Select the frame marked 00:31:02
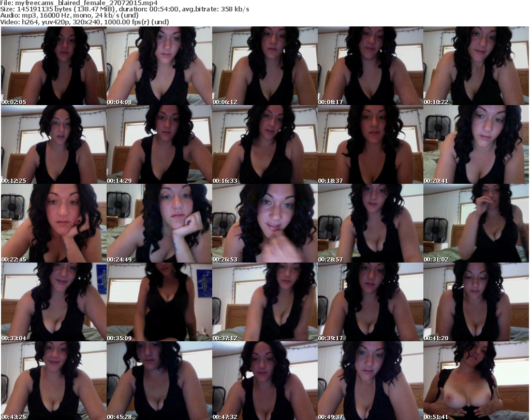Image resolution: width=530 pixels, height=420 pixels. (x=476, y=223)
